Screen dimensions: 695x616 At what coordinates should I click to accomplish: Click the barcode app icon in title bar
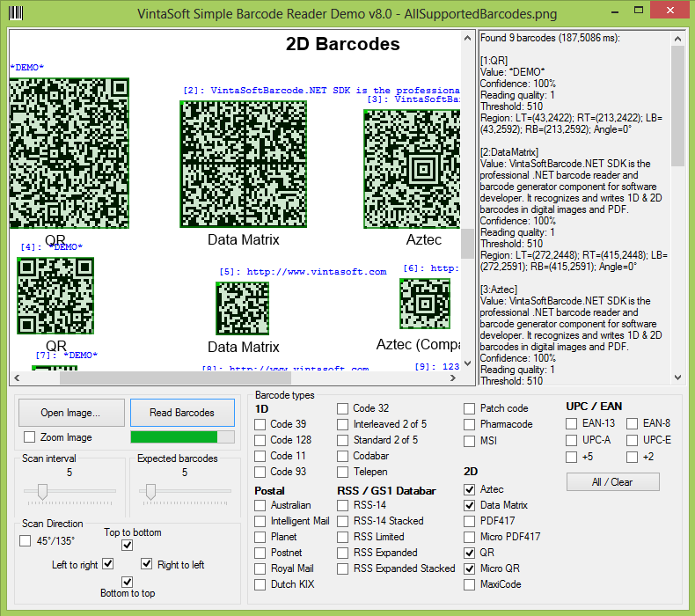tap(16, 13)
